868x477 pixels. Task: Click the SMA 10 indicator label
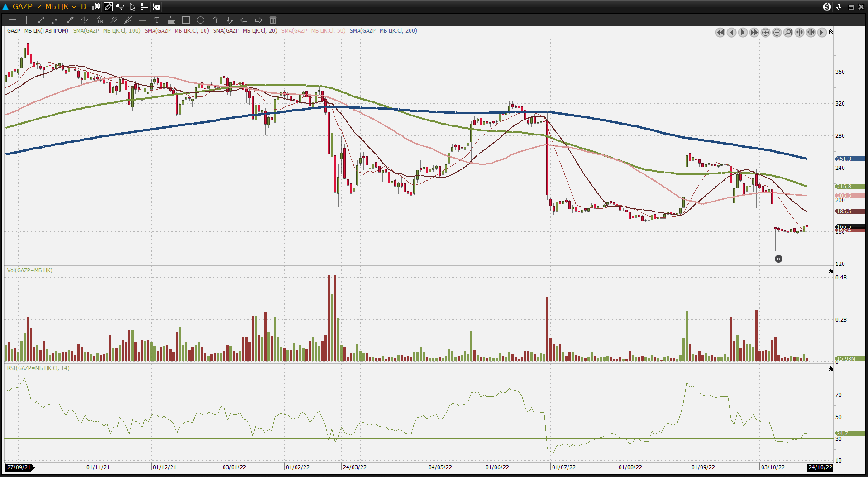pyautogui.click(x=176, y=31)
